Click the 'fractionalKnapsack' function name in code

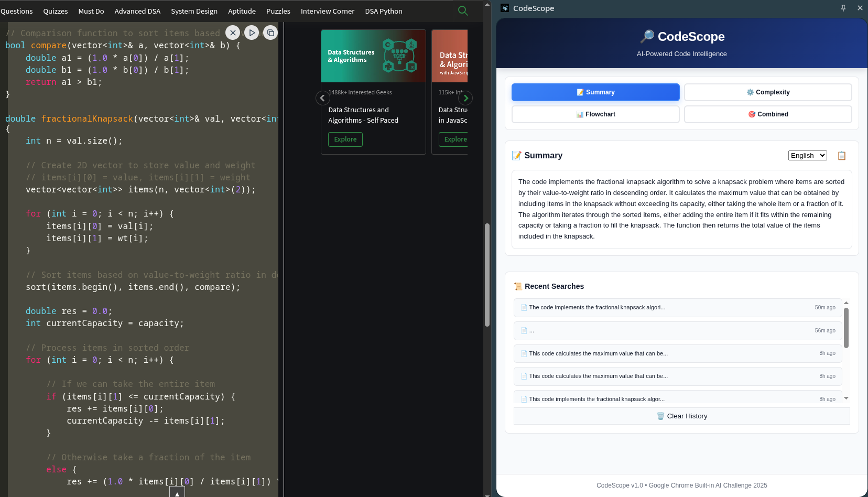pos(87,119)
